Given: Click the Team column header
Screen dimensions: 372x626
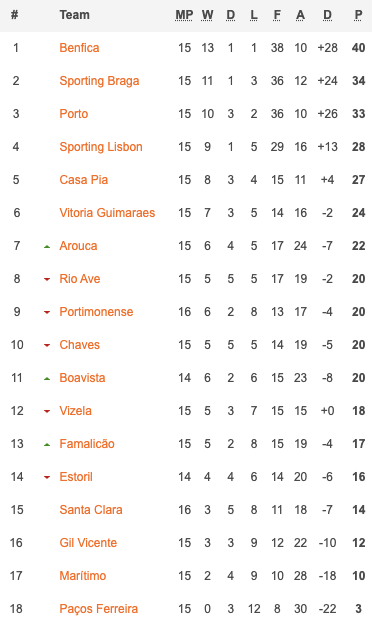Looking at the screenshot, I should pos(75,15).
